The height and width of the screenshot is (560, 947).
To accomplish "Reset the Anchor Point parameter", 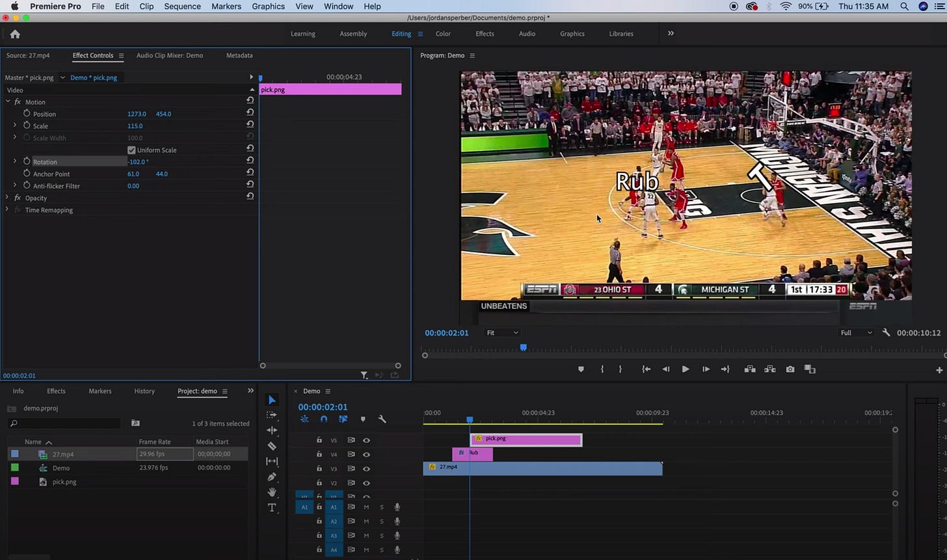I will pyautogui.click(x=250, y=172).
